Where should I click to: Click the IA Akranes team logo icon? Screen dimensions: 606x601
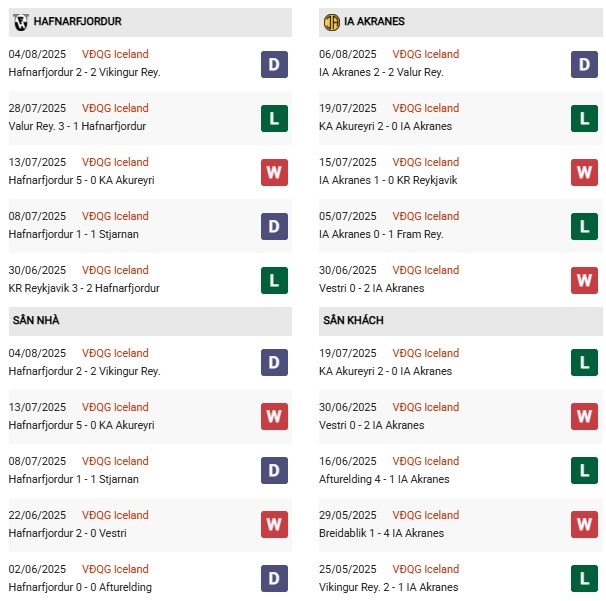pyautogui.click(x=331, y=21)
